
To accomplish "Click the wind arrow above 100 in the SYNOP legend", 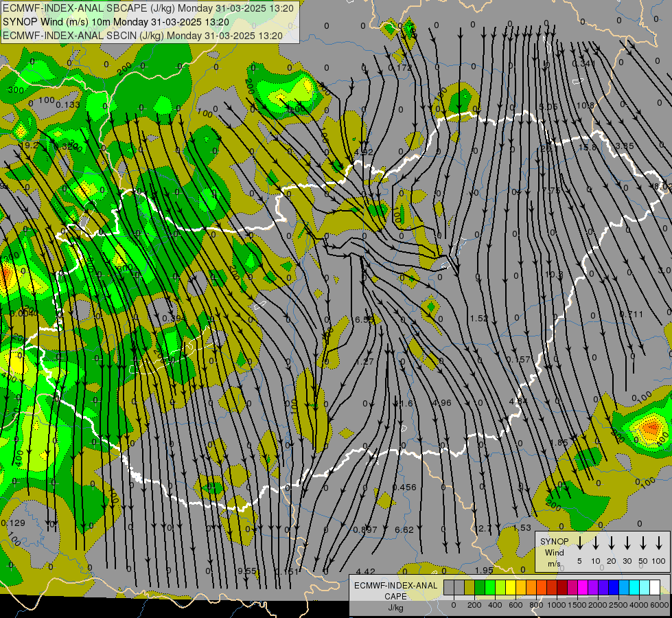I will [x=659, y=542].
